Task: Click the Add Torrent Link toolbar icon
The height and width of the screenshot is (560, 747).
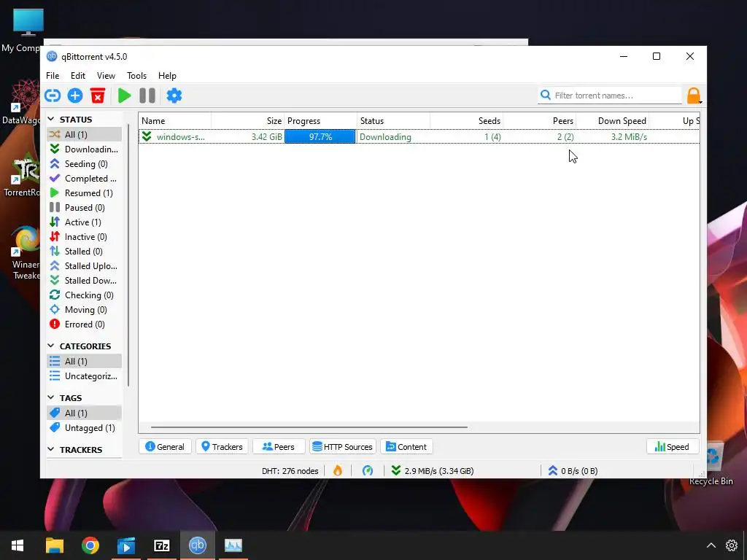Action: [x=53, y=96]
